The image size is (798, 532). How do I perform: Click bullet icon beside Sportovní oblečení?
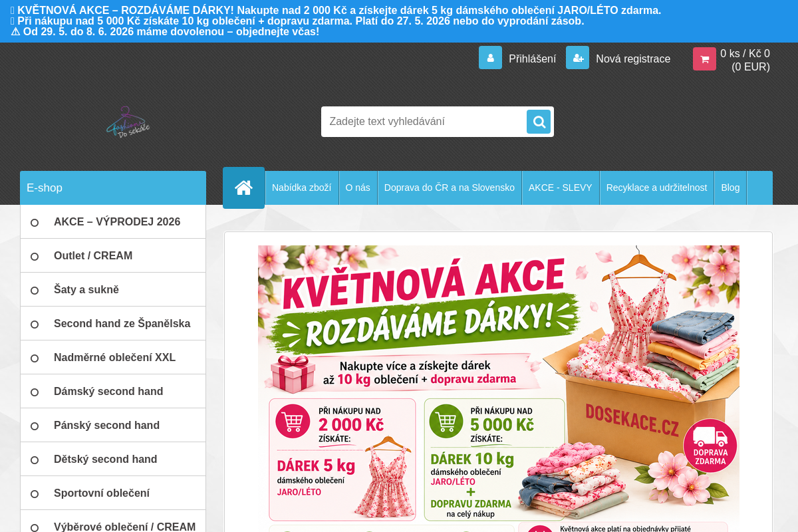pos(35,493)
